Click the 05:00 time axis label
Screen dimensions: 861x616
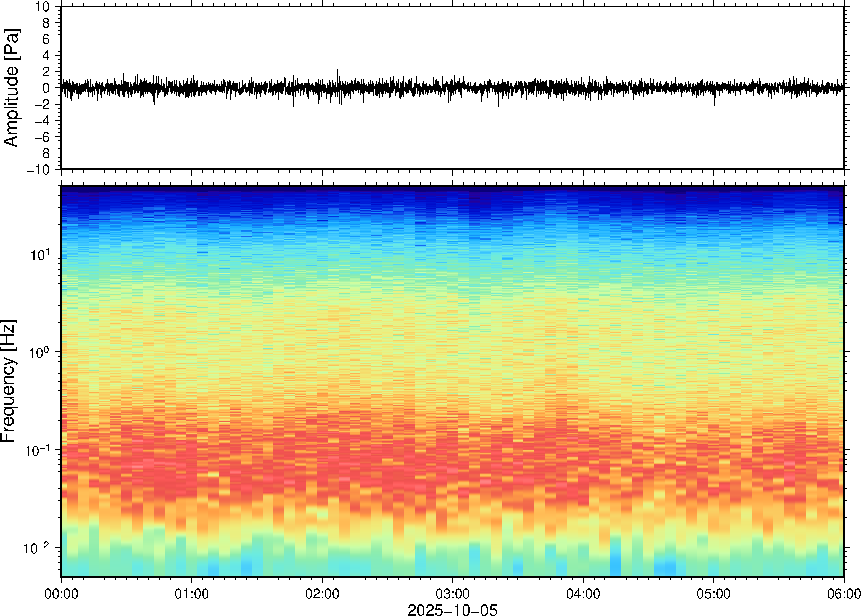point(713,593)
